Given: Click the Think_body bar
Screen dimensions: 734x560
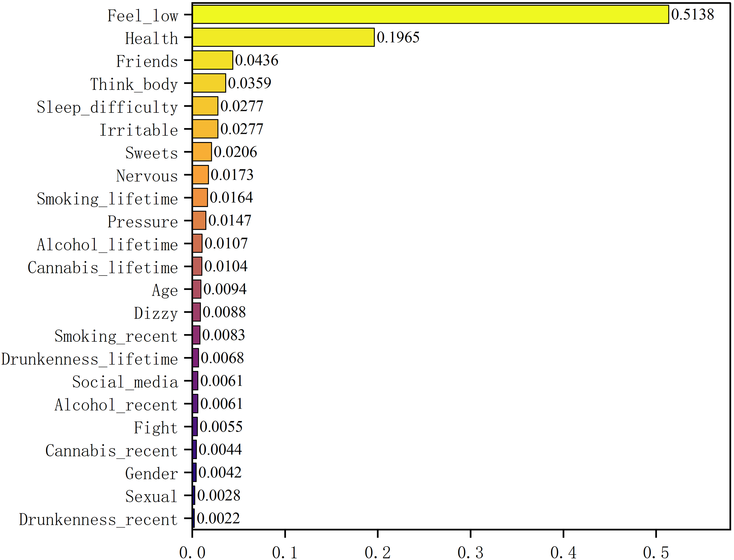Looking at the screenshot, I should click(209, 83).
